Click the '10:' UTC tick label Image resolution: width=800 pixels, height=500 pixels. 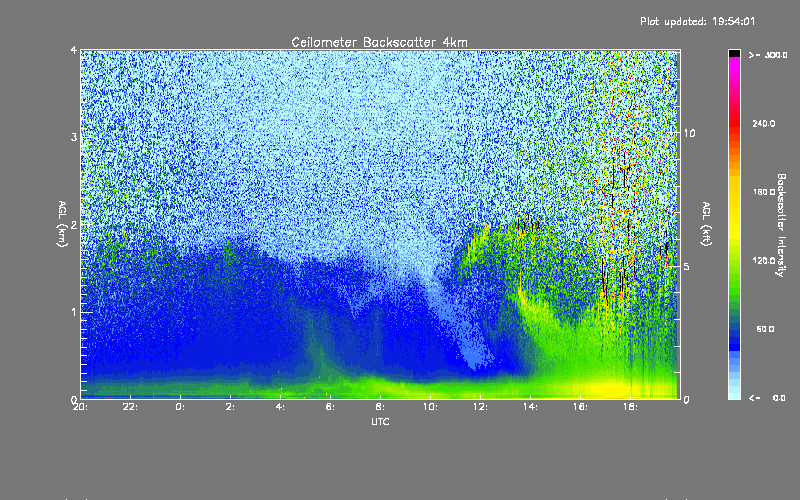(430, 407)
